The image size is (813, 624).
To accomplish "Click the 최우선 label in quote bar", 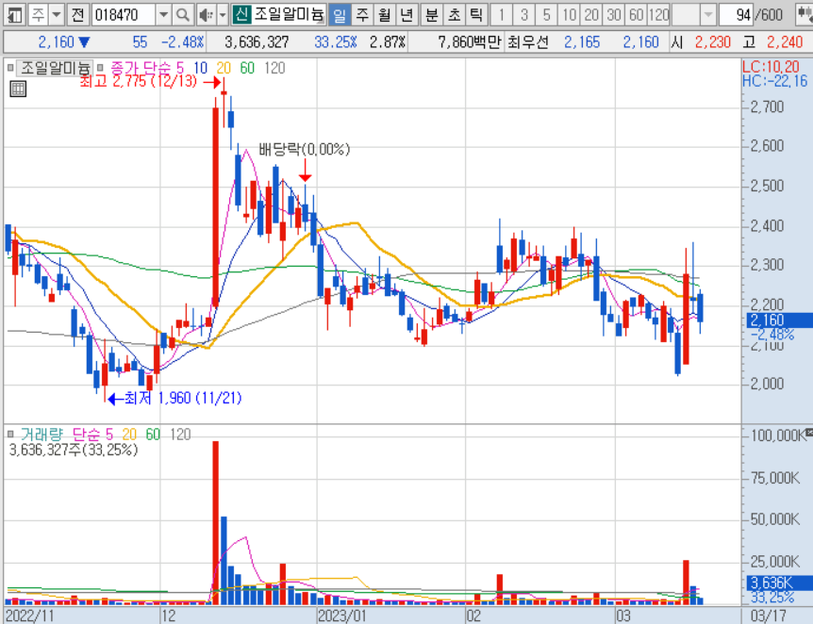I will point(528,42).
